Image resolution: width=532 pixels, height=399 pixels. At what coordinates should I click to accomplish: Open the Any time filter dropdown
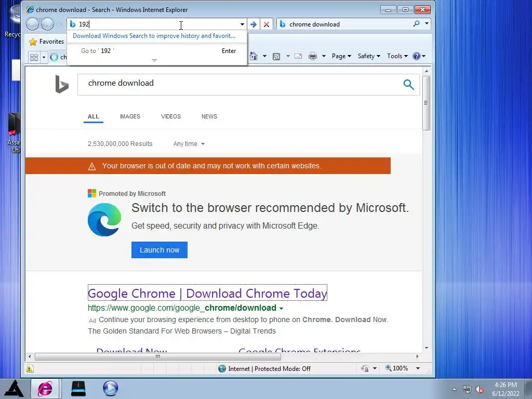pos(189,144)
